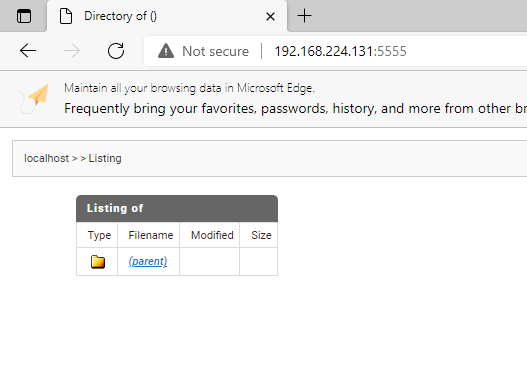Open the tab actions menu icon
This screenshot has width=527, height=365.
24,16
